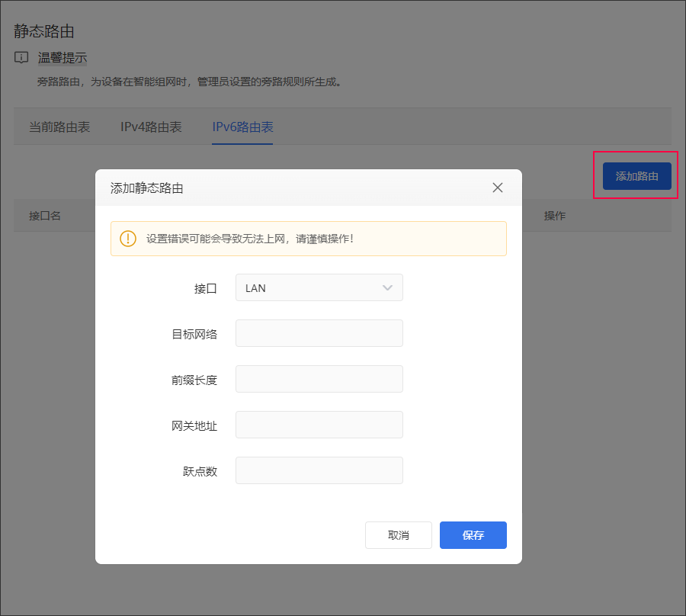
Task: Click the 添加静态路由 dialog title
Action: click(146, 188)
